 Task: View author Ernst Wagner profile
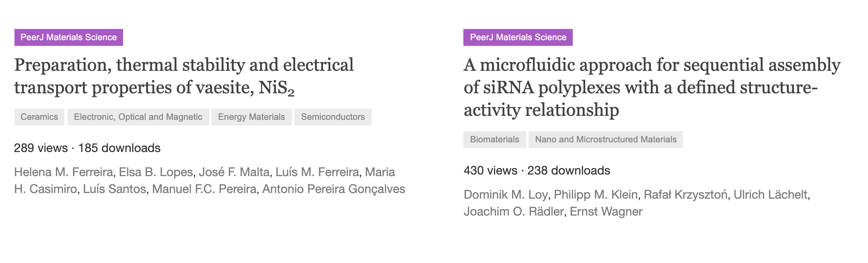pyautogui.click(x=606, y=212)
